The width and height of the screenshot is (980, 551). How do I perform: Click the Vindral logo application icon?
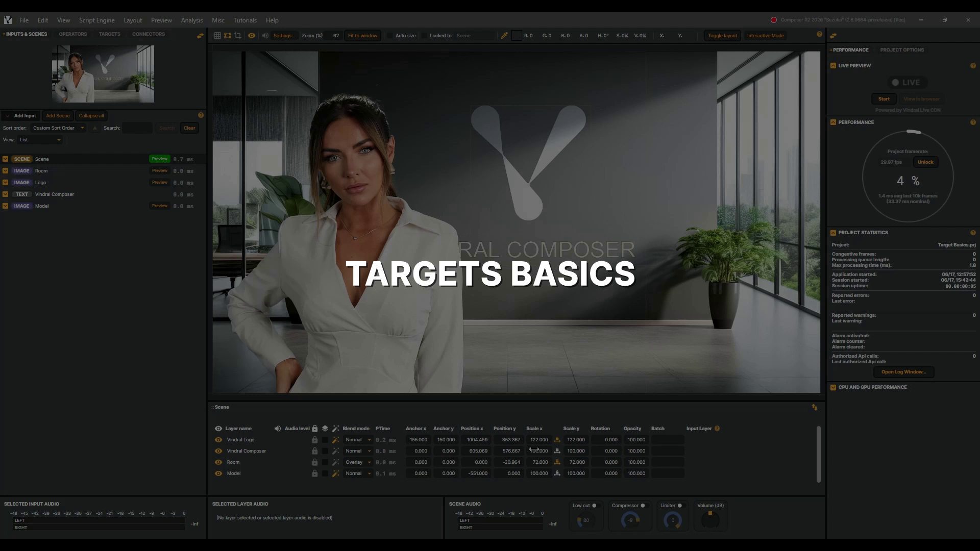pos(8,20)
